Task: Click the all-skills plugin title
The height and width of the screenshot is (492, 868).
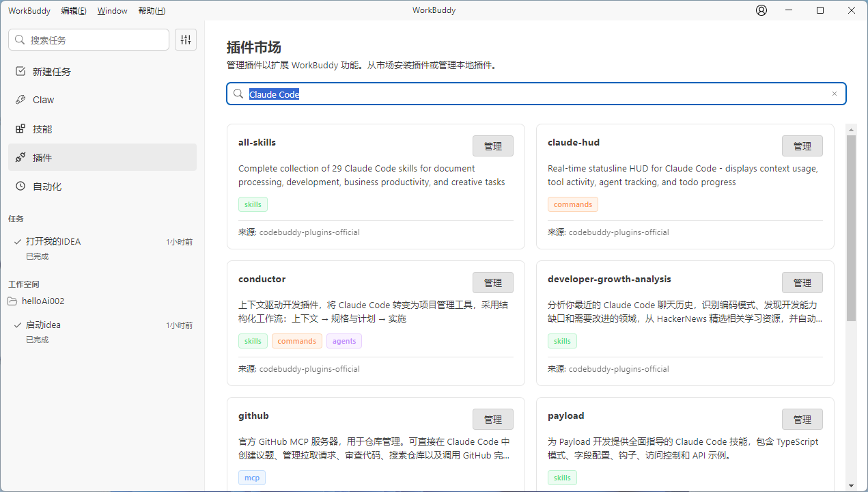Action: point(257,142)
